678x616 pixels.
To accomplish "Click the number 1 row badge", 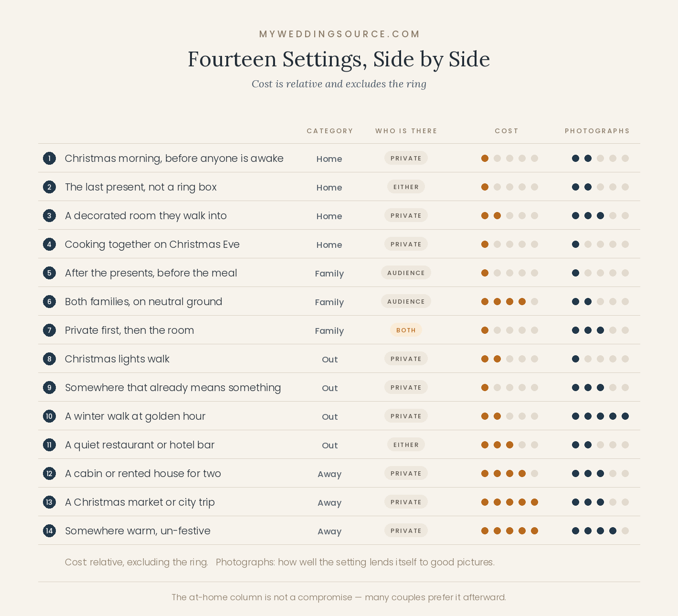I will (x=49, y=158).
